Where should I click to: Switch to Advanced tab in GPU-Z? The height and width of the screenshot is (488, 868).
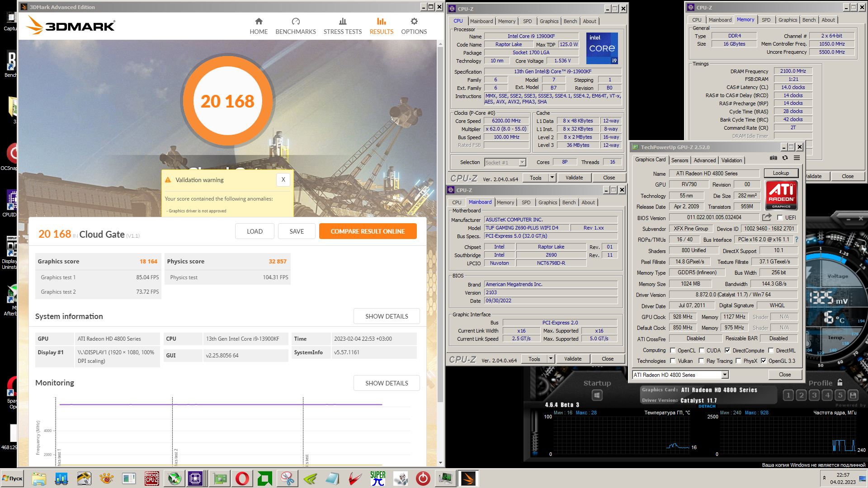click(x=705, y=160)
